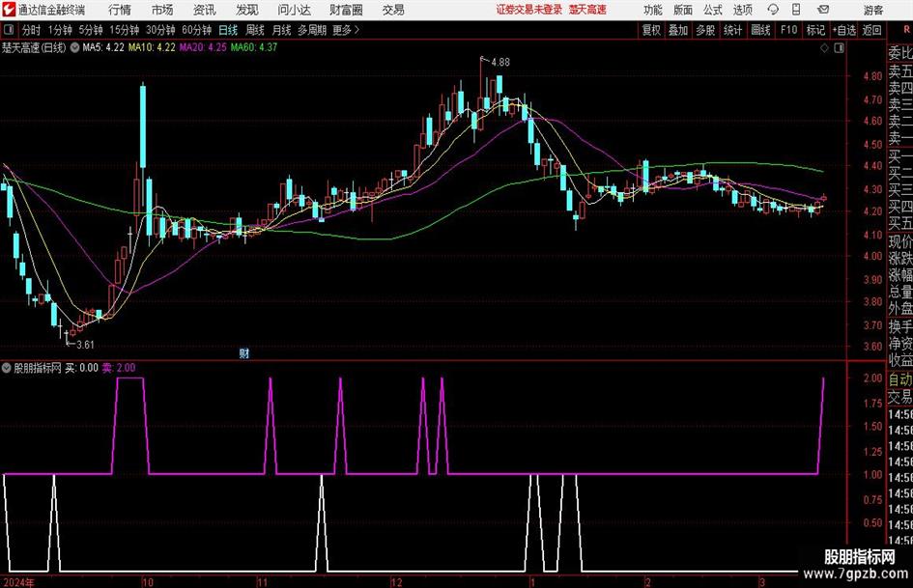Open the 版面 menu
The width and height of the screenshot is (913, 588).
[x=683, y=10]
